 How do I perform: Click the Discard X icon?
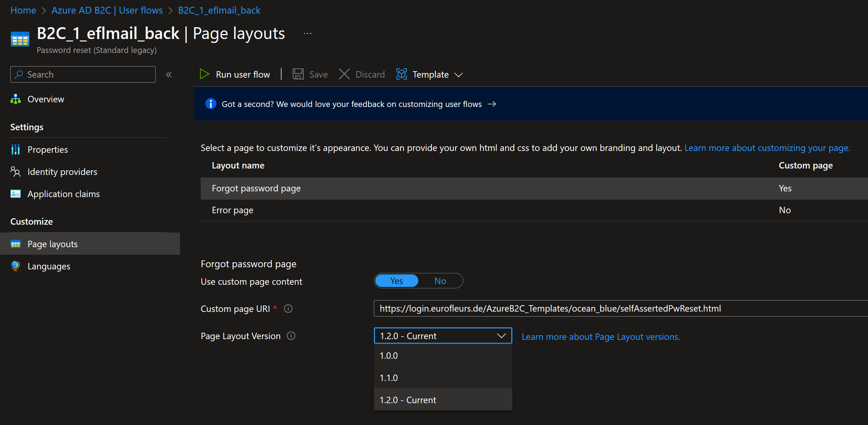point(344,74)
